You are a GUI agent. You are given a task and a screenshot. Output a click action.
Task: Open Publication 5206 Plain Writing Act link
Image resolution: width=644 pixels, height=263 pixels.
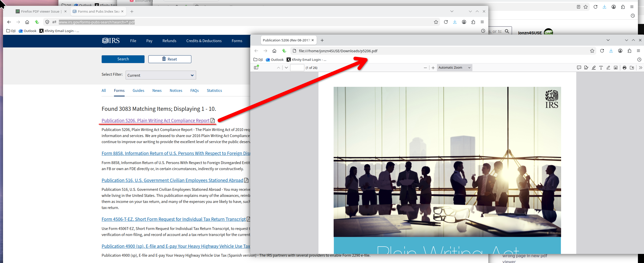coord(155,121)
